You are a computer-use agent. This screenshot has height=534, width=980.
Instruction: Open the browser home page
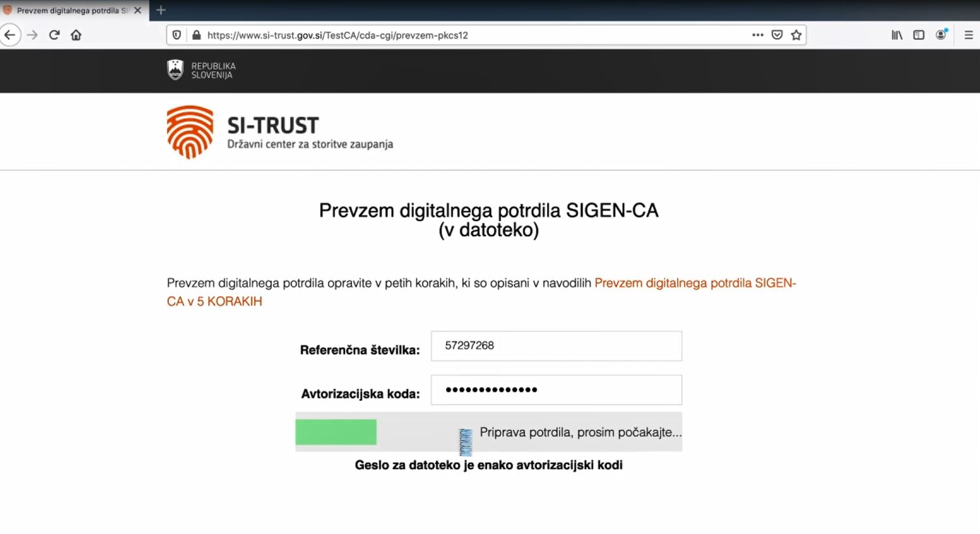point(76,35)
